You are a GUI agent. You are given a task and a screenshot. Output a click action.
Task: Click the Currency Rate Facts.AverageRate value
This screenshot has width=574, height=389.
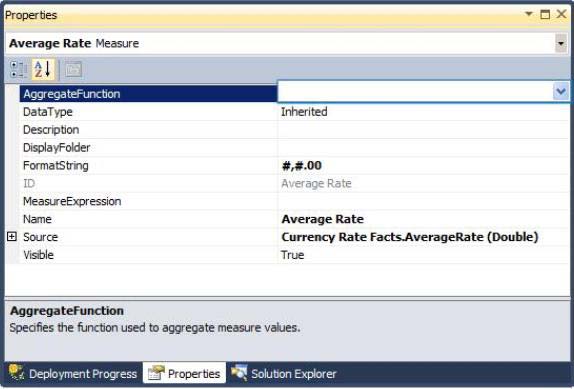[410, 237]
